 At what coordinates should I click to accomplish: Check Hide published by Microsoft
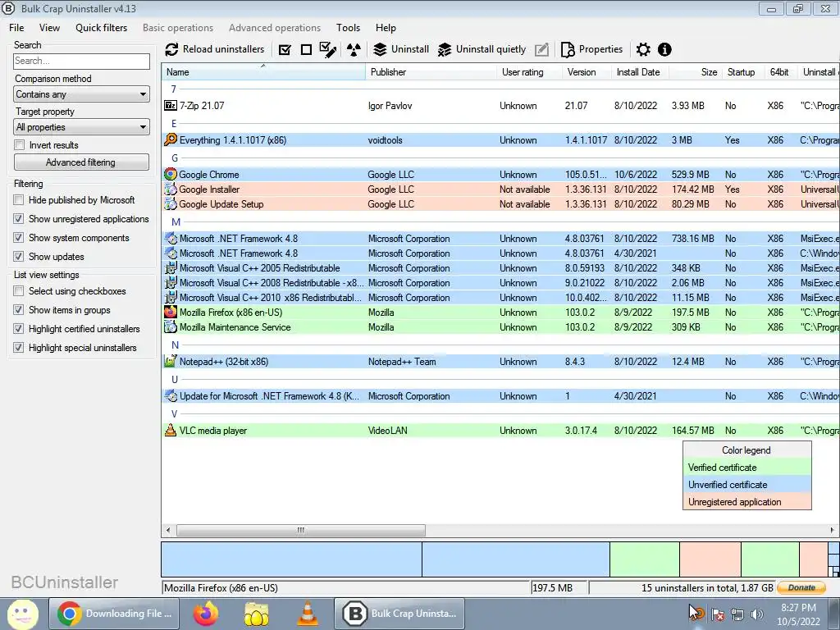pos(19,200)
